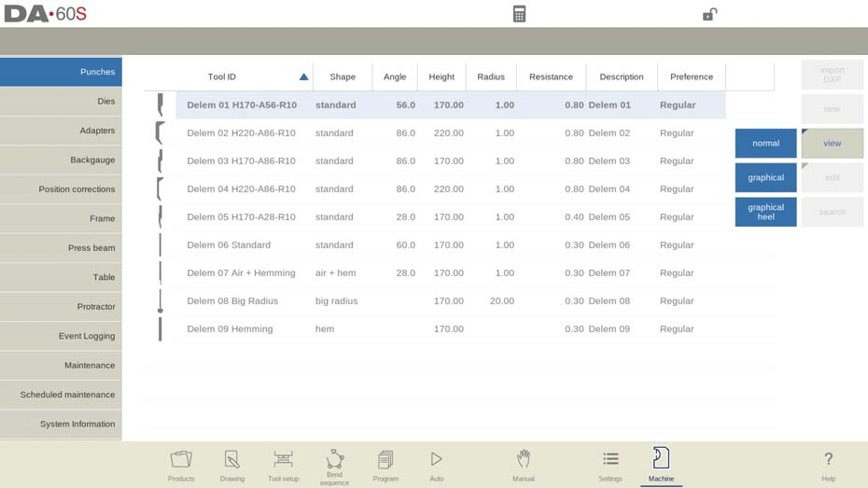The image size is (868, 488).
Task: Open the System Information tab
Action: 61,424
